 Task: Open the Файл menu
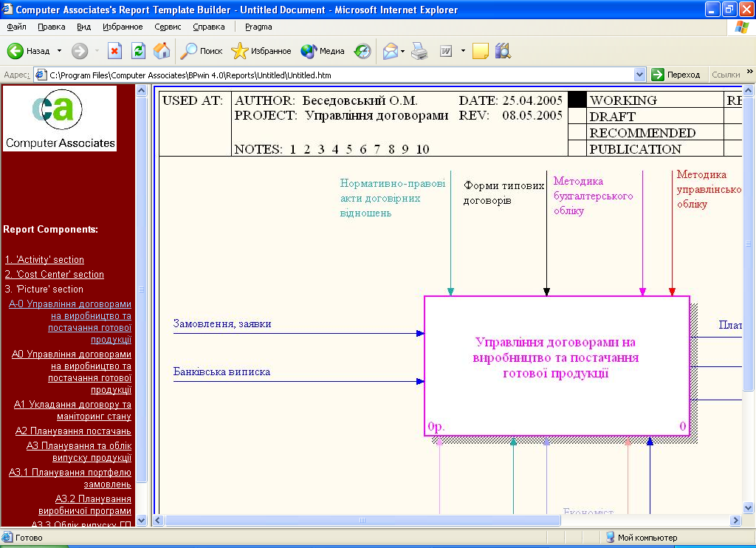pyautogui.click(x=16, y=27)
